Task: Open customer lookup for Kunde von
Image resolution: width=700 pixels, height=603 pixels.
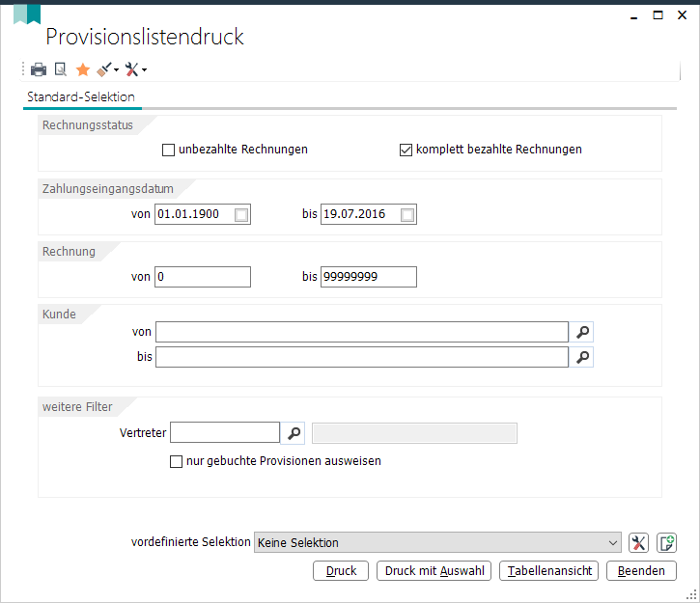Action: (582, 332)
